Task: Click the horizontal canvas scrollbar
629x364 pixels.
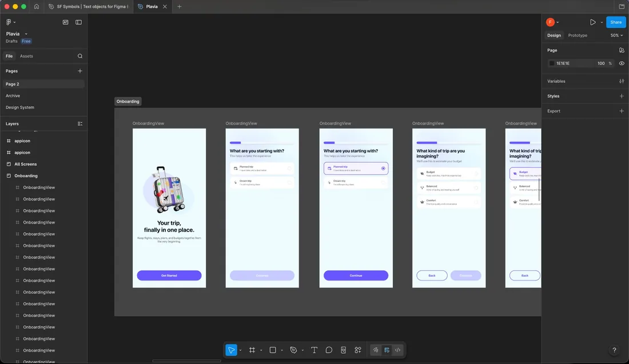Action: click(x=186, y=361)
